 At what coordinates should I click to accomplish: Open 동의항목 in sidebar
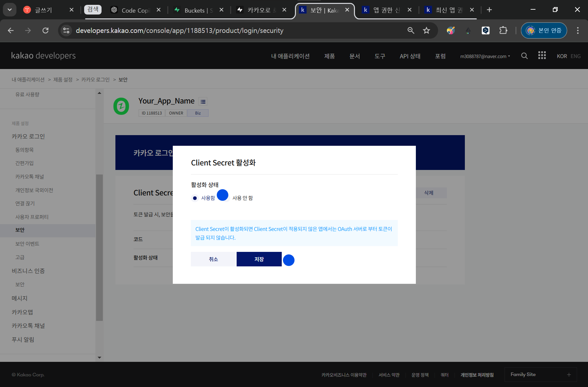coord(24,150)
